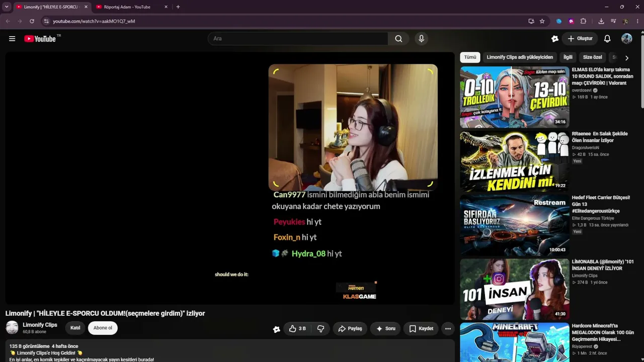This screenshot has height=362, width=644.
Task: Click the star badge icon beside Oluştur
Action: tap(555, 39)
